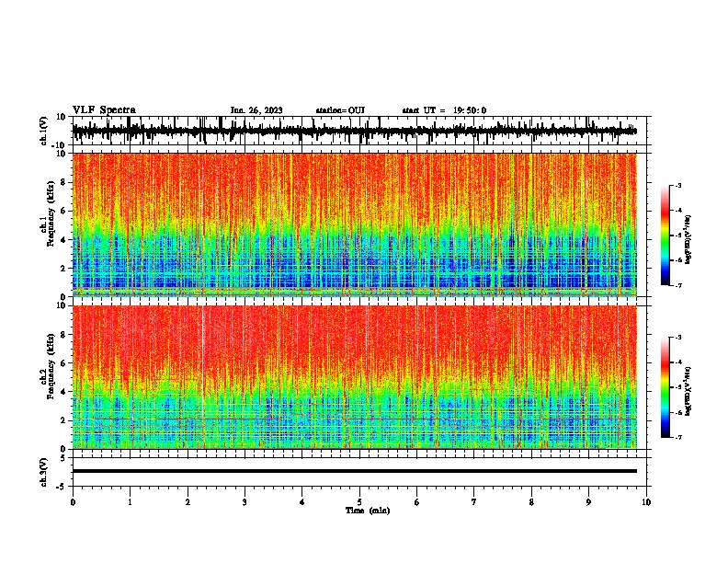Click time axis tick label "10"
This screenshot has height=563, width=728.
tap(646, 502)
